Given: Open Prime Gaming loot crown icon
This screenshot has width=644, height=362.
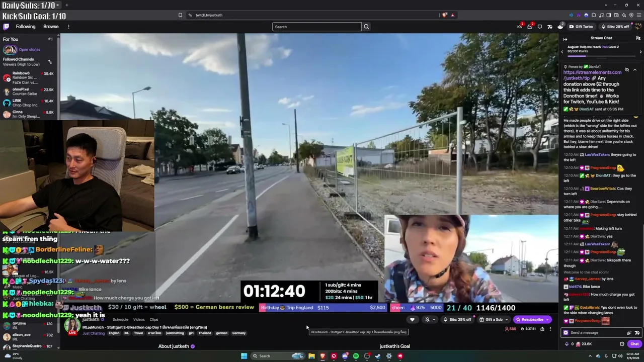Looking at the screenshot, I should click(520, 27).
